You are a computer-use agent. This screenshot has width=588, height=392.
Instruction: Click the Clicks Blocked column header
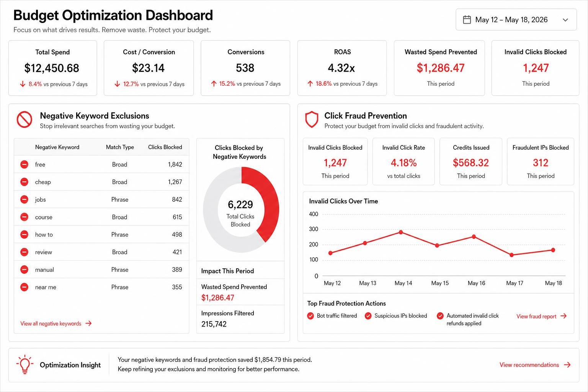point(165,147)
